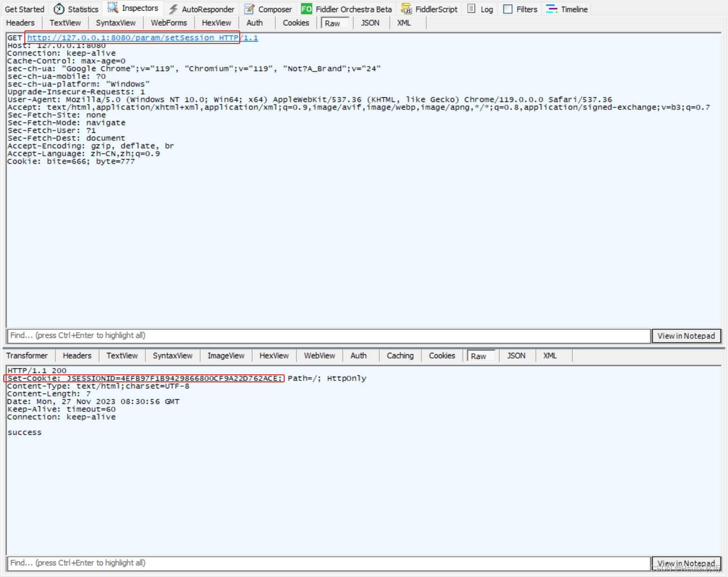Click request pane View in Notepad button
This screenshot has width=728, height=577.
(x=686, y=336)
